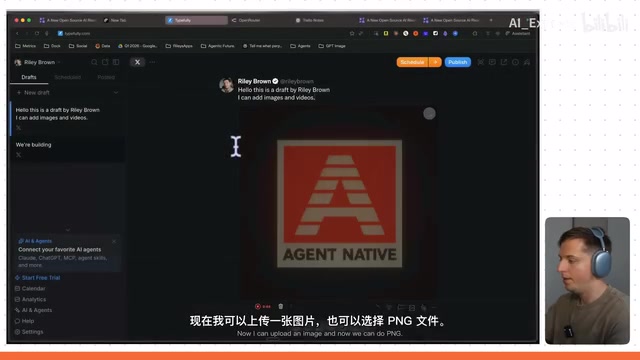Open the 'Hello this is a draft' draft
640x360 pixels.
(67, 118)
